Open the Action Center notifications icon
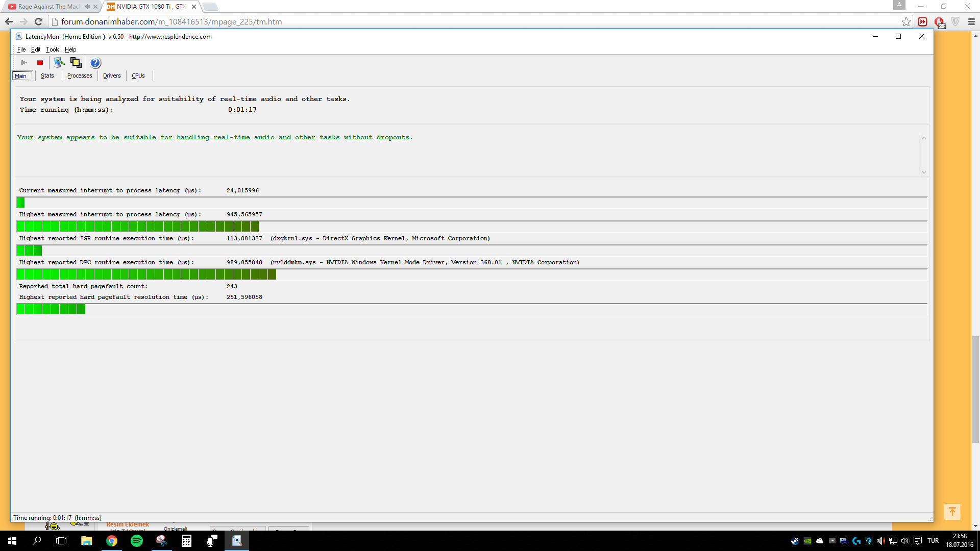Viewport: 980px width, 551px height. (918, 541)
